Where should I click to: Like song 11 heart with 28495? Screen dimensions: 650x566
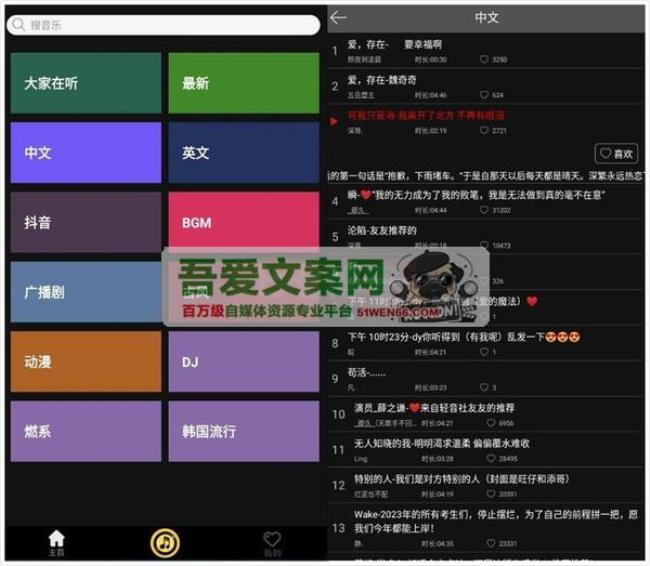pos(491,458)
